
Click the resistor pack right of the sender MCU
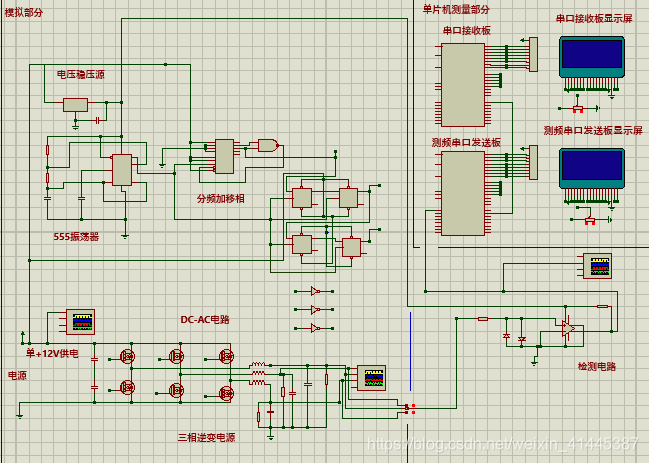click(x=534, y=162)
